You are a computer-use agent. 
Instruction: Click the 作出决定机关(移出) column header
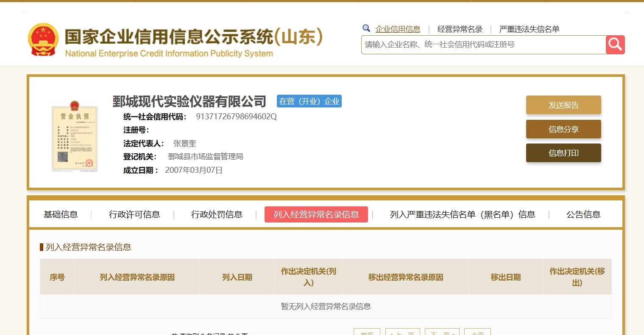click(577, 277)
